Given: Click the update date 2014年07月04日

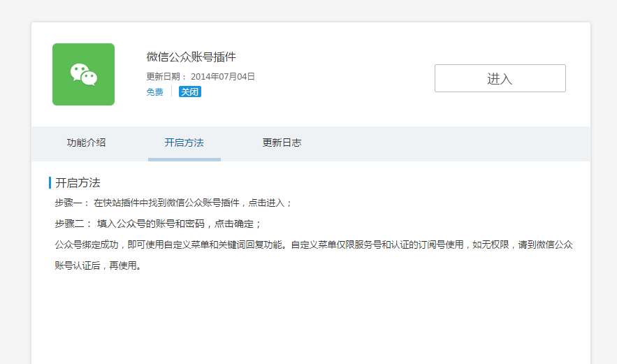Looking at the screenshot, I should click(223, 77).
